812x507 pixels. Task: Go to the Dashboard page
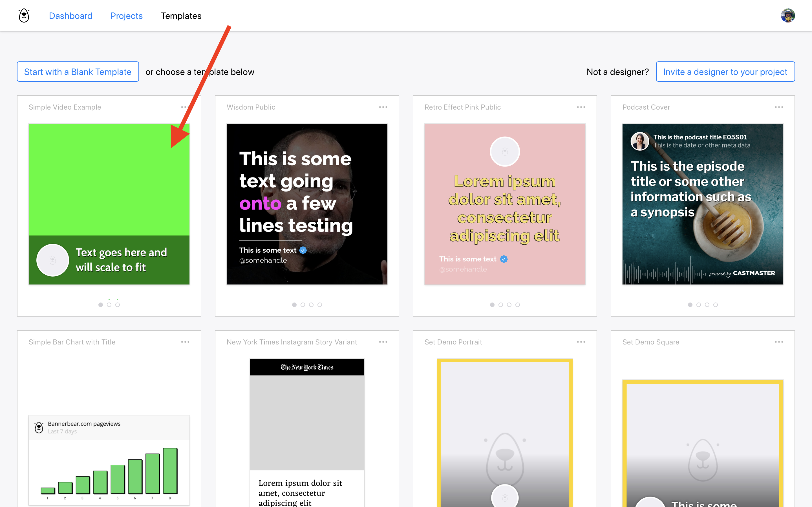[x=70, y=16]
